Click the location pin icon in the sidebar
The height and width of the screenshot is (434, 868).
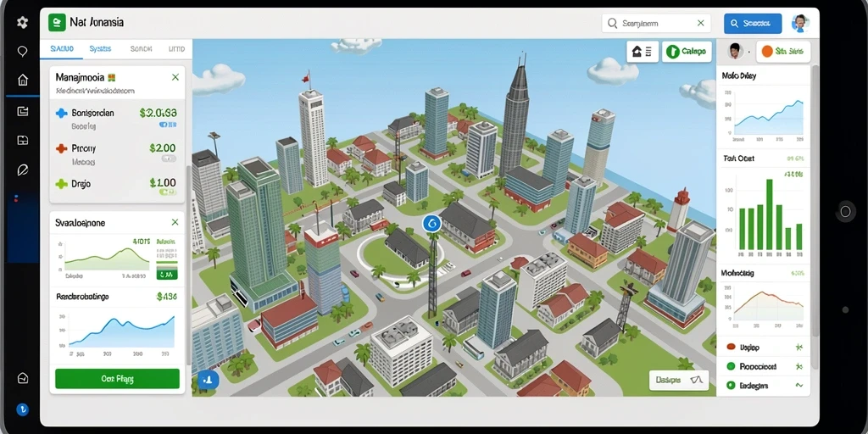tap(22, 52)
